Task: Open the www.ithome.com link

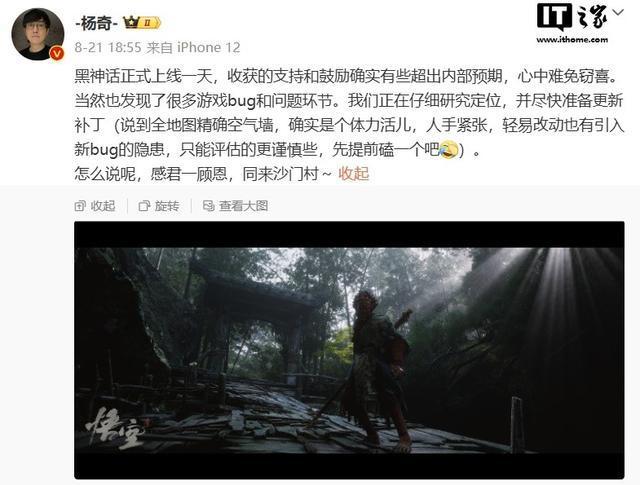Action: coord(572,40)
